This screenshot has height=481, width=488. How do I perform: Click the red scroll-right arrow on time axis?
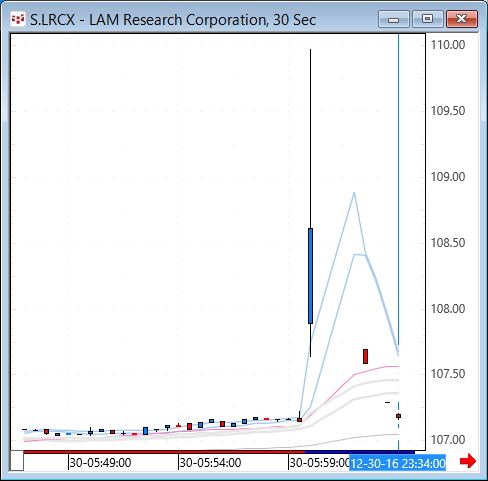coord(468,461)
